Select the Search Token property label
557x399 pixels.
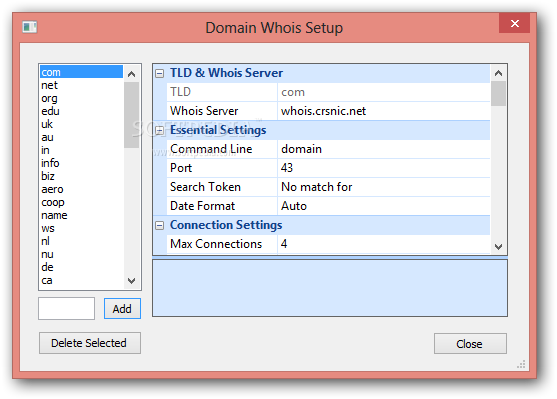[x=222, y=187]
